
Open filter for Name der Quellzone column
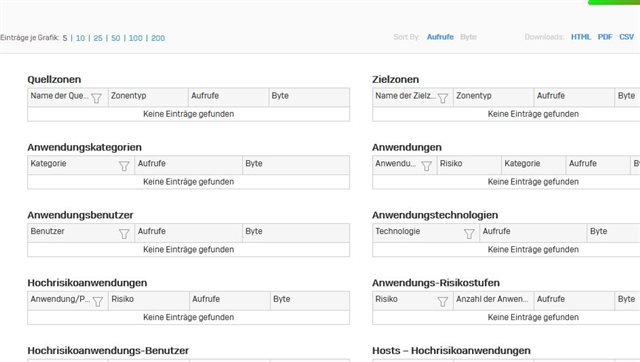tap(96, 98)
